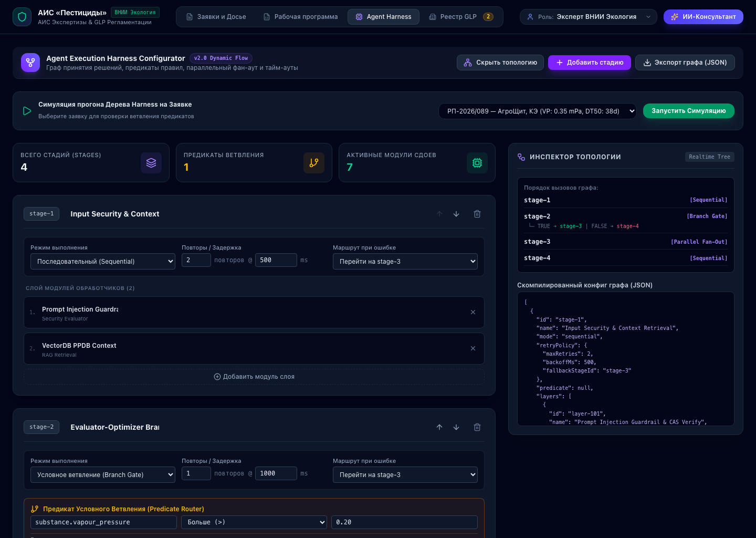Viewport: 756px width, 538px height.
Task: Click predicate threshold field 0.20
Action: [x=404, y=522]
